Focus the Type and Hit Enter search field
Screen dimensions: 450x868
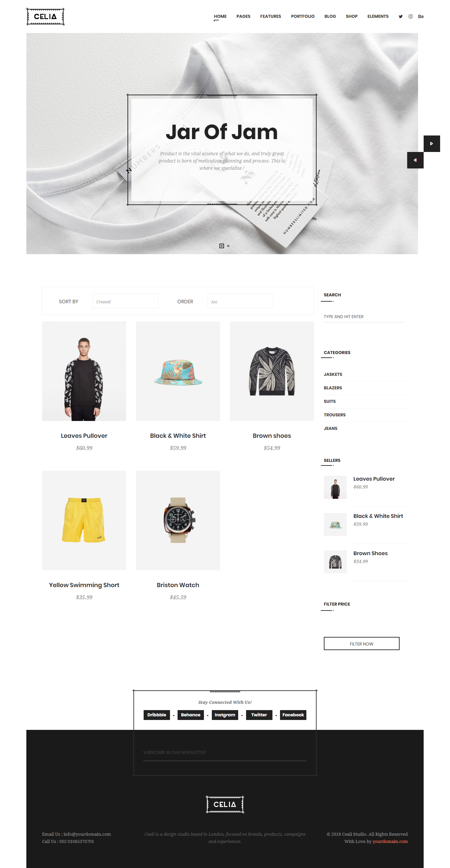tap(364, 317)
